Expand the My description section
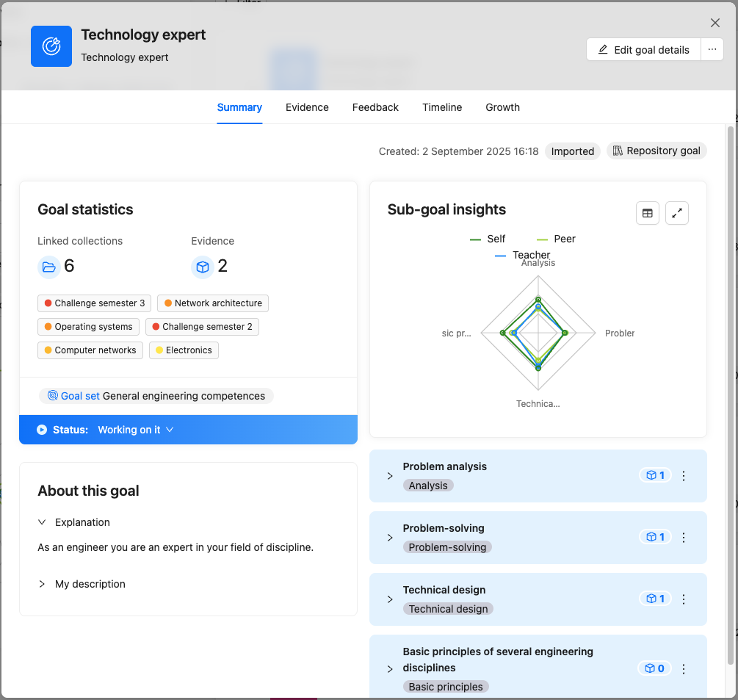Image resolution: width=738 pixels, height=700 pixels. coord(42,584)
